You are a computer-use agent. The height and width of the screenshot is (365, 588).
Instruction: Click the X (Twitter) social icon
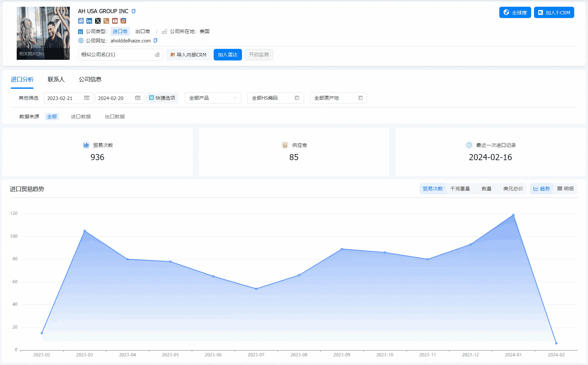click(x=98, y=21)
